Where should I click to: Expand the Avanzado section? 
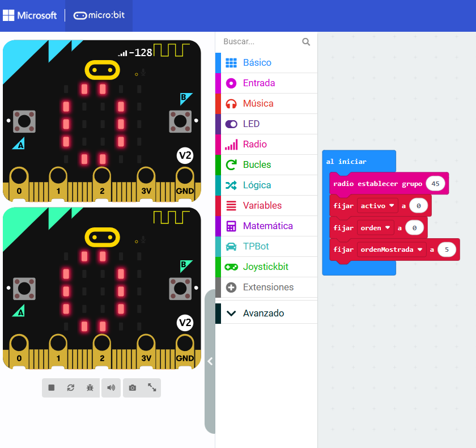tap(266, 313)
